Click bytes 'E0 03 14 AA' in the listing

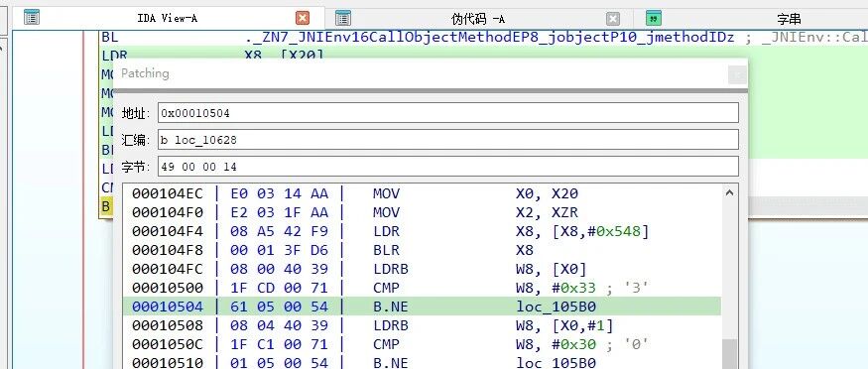(x=279, y=193)
